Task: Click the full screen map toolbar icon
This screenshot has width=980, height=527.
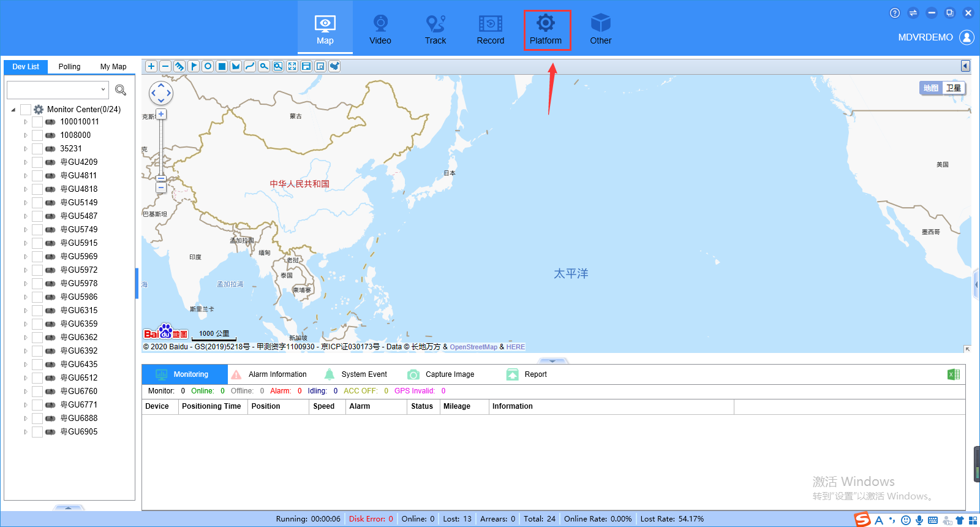Action: coord(292,66)
